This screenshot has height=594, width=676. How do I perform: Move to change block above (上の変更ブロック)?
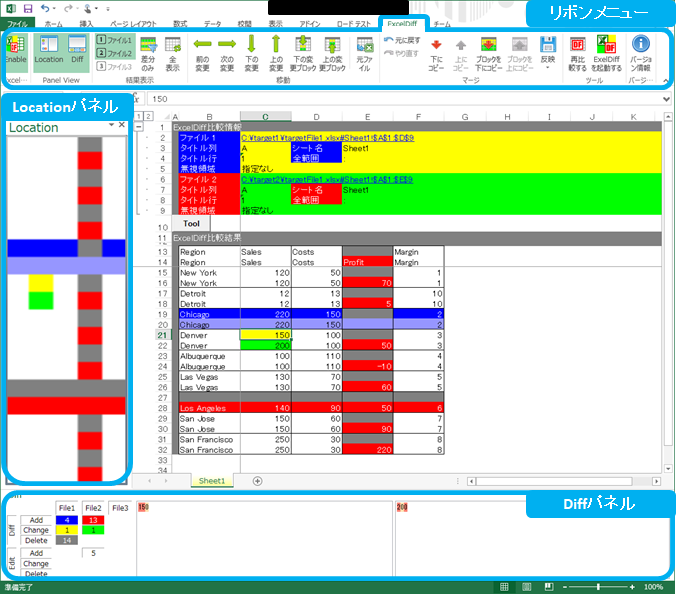pyautogui.click(x=332, y=53)
